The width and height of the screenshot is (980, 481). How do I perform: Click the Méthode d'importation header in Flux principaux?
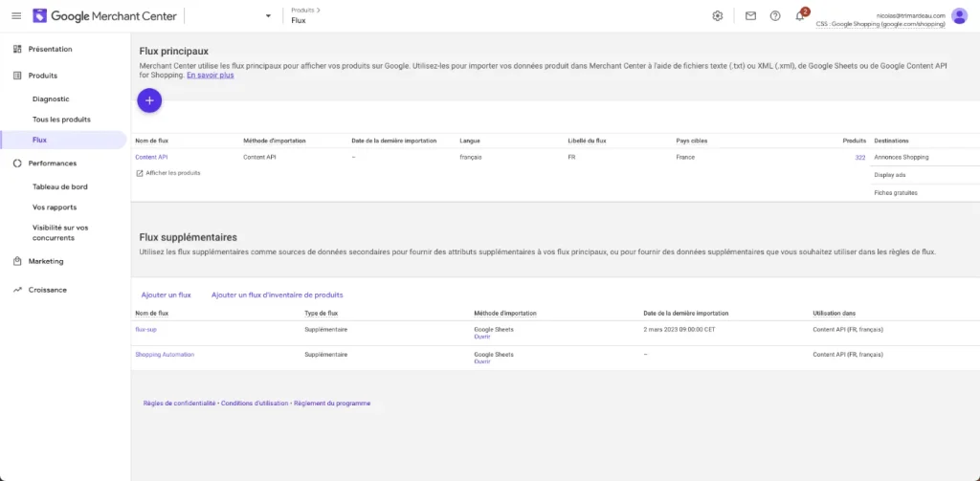pos(275,141)
